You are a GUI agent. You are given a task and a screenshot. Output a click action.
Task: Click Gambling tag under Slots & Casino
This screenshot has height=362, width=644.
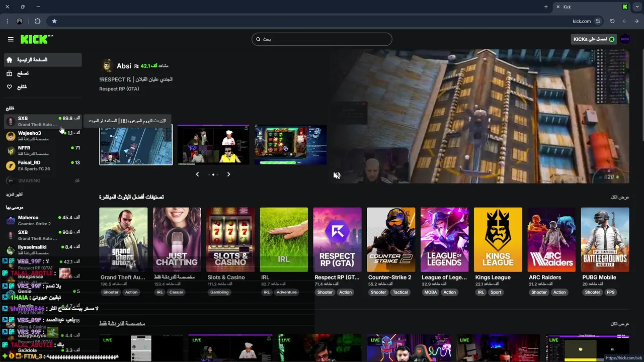(x=219, y=292)
